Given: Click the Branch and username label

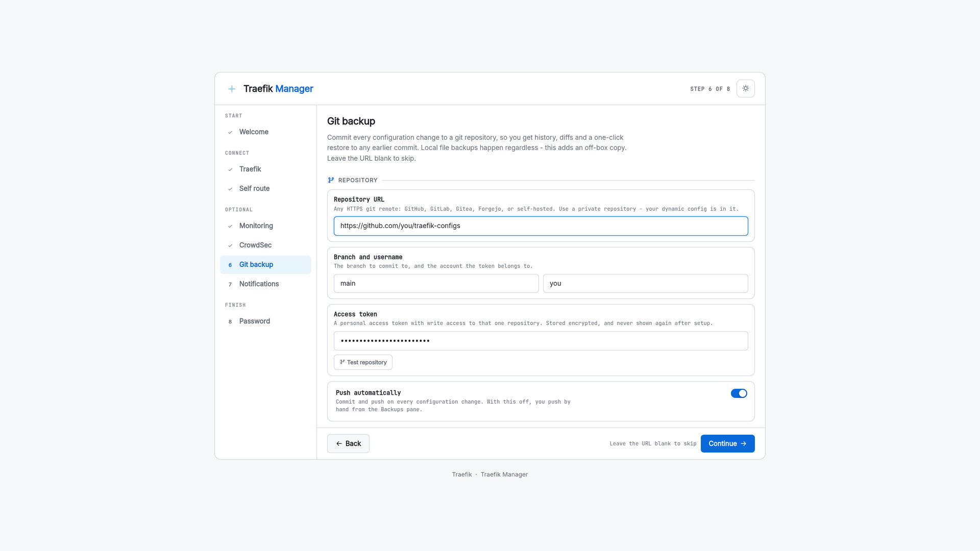Looking at the screenshot, I should [368, 257].
